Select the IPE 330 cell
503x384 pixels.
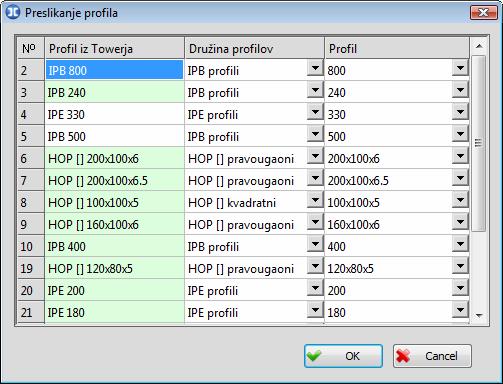[x=114, y=114]
